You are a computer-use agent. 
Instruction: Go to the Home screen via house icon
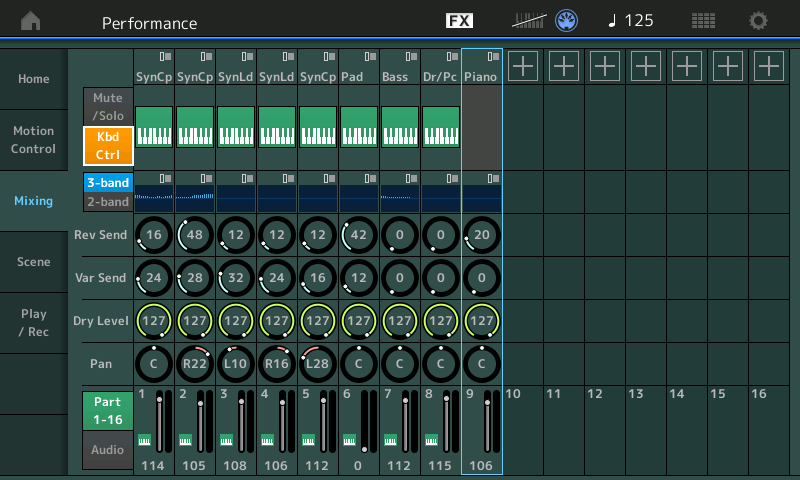[32, 21]
